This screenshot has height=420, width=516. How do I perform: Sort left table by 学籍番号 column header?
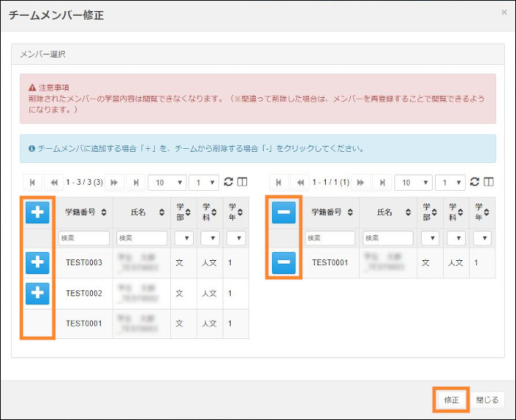click(84, 212)
